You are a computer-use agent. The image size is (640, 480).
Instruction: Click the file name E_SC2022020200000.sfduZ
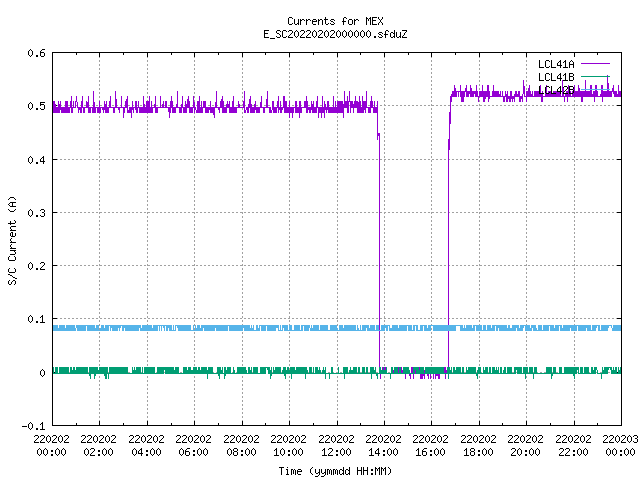(x=335, y=34)
